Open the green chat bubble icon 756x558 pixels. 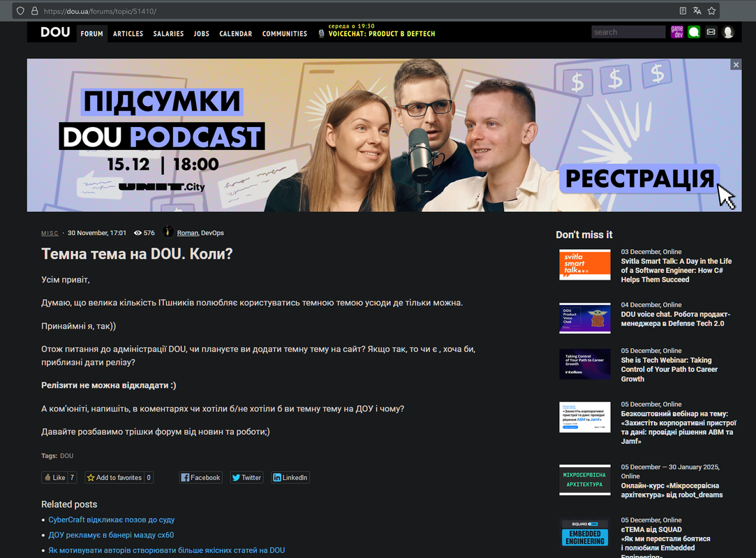click(x=694, y=32)
